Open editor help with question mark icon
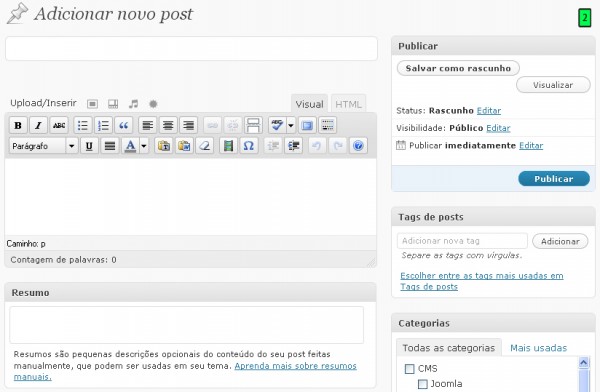 click(358, 146)
